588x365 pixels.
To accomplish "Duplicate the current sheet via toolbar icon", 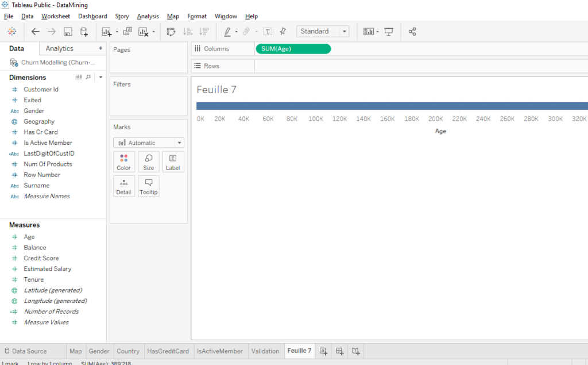I will (x=129, y=32).
